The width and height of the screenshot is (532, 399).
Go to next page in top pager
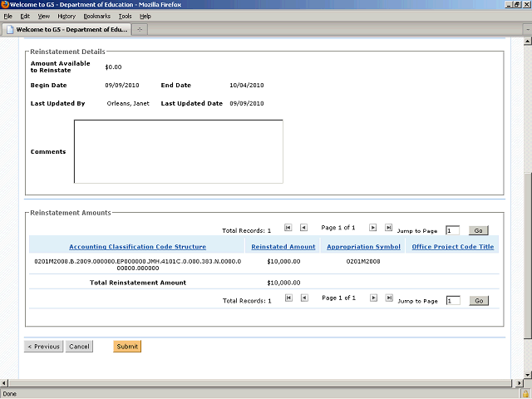372,227
